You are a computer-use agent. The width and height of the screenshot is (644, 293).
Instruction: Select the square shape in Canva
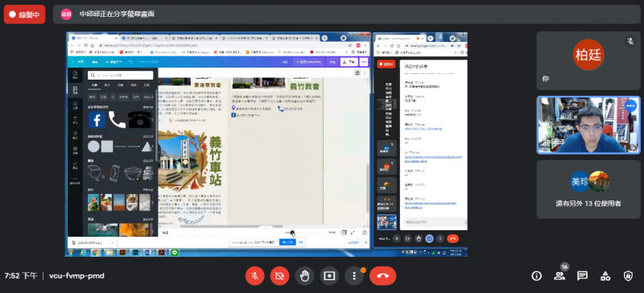[107, 146]
